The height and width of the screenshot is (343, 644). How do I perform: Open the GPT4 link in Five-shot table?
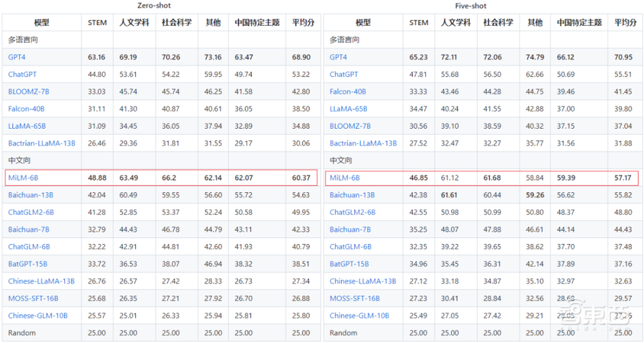(338, 57)
